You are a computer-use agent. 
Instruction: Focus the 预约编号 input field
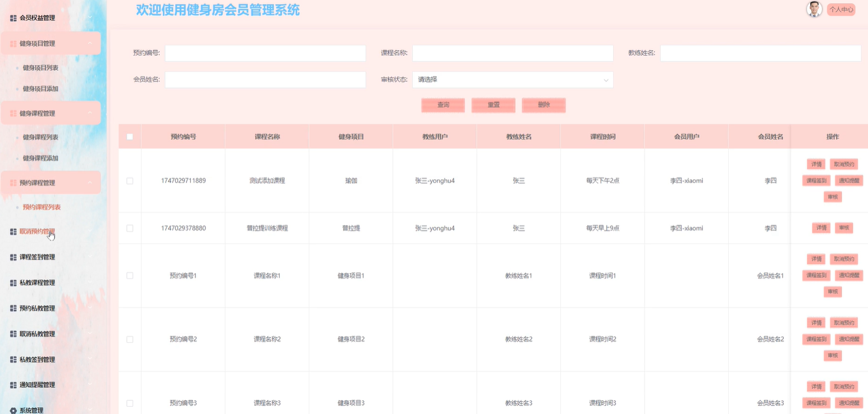point(265,53)
